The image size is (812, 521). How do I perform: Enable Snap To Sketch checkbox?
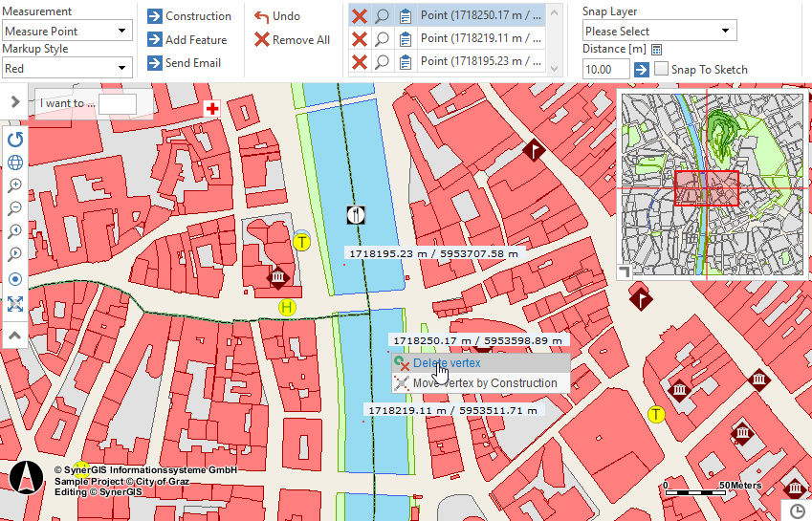pos(661,69)
